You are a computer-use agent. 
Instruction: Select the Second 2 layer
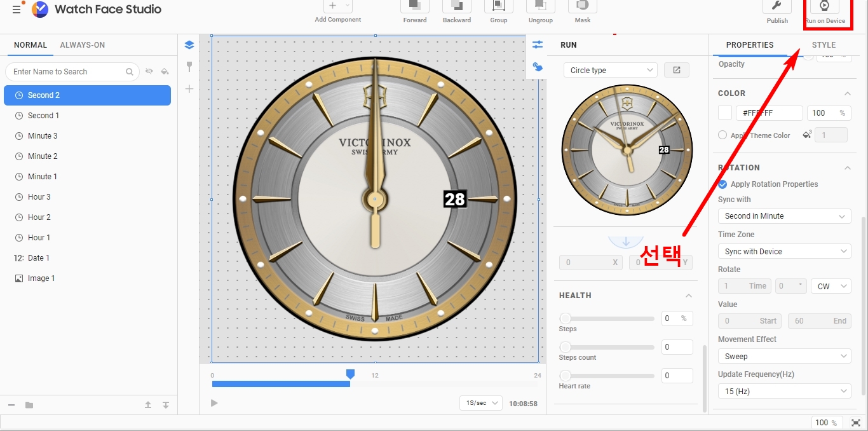(x=87, y=95)
